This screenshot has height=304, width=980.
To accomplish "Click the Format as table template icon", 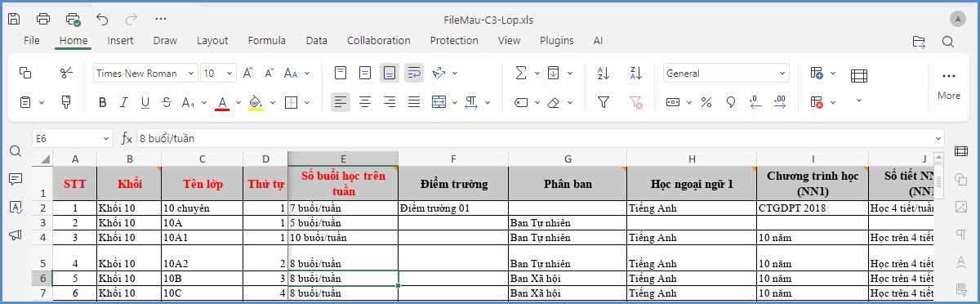I will pos(858,76).
